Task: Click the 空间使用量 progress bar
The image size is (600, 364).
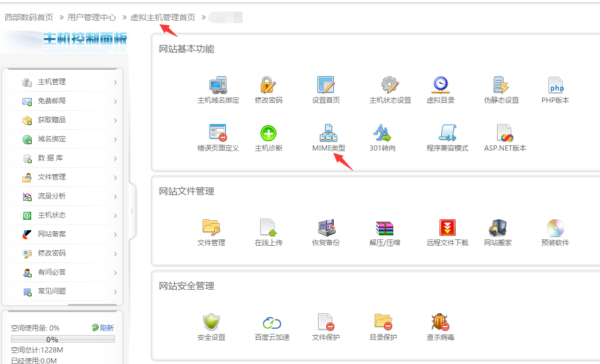Action: (62, 339)
